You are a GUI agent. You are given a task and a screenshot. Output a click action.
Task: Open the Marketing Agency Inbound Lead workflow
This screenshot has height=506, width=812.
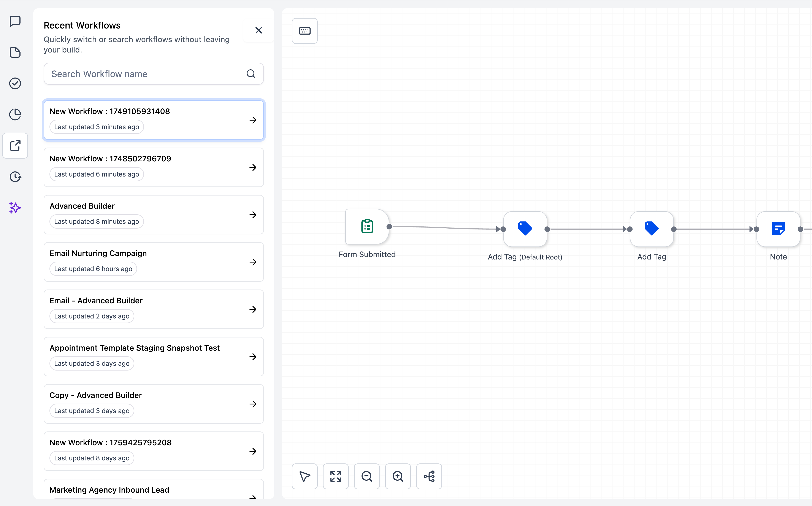(x=154, y=490)
